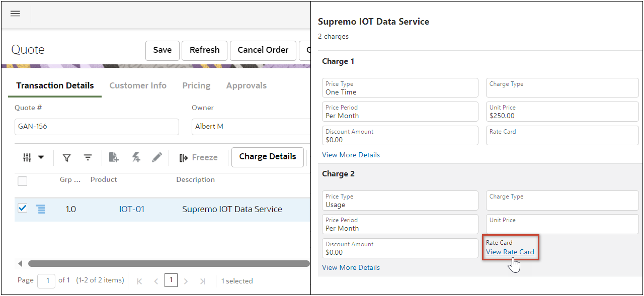Click the Quote # input field
The width and height of the screenshot is (644, 296).
click(97, 127)
